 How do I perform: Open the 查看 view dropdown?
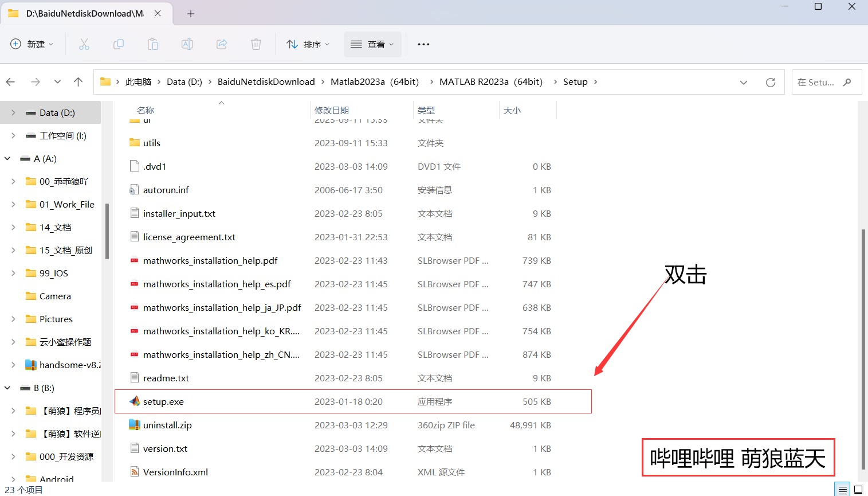point(372,44)
